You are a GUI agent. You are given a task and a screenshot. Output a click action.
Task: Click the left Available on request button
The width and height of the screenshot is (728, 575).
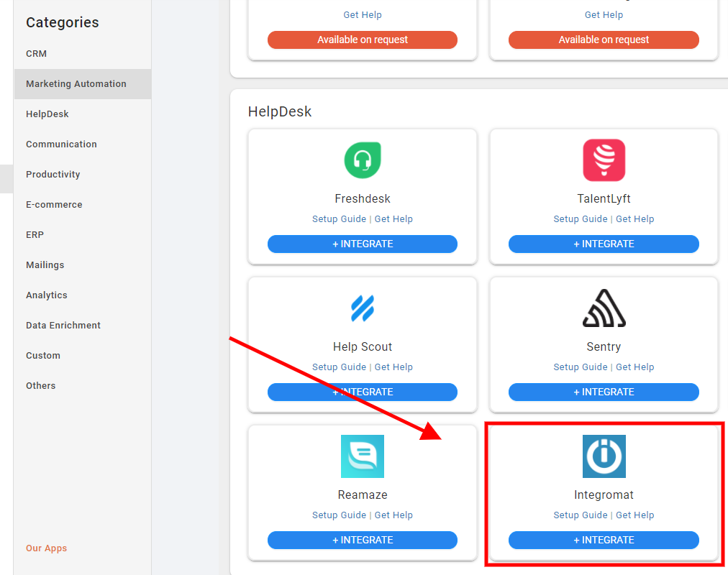pos(363,40)
